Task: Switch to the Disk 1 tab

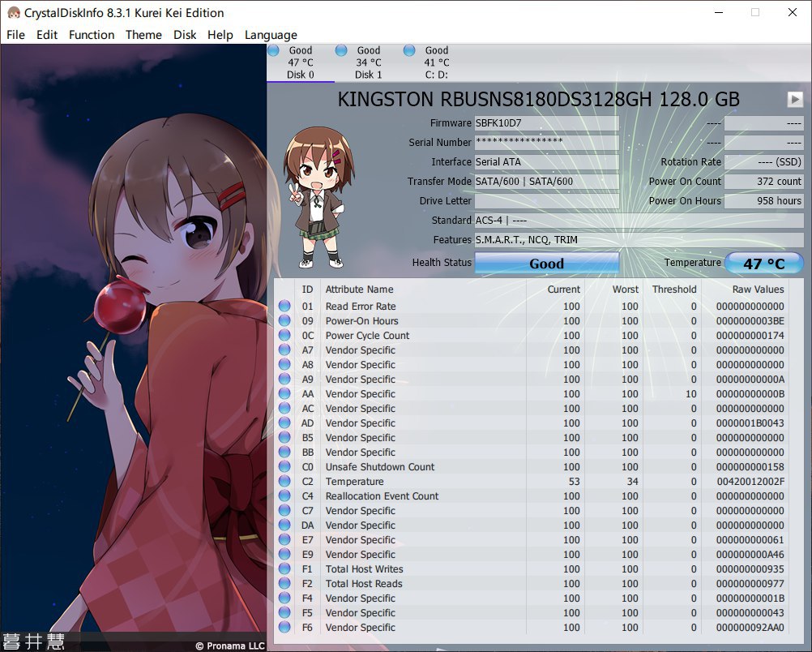Action: click(368, 62)
